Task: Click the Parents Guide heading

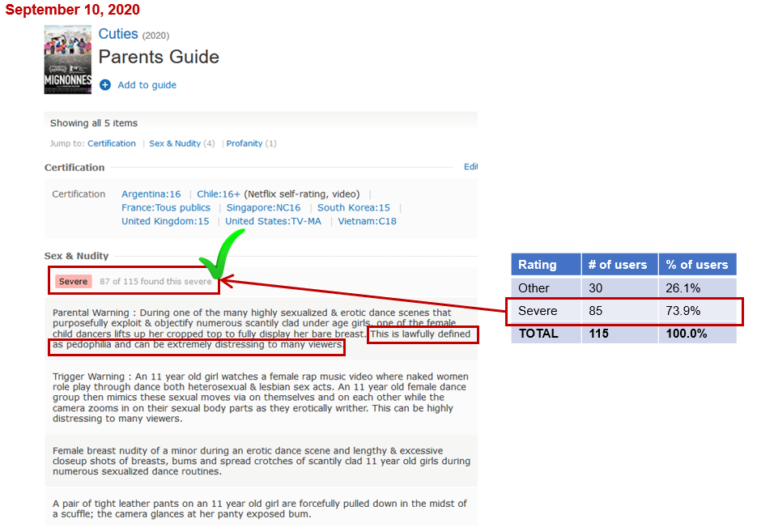Action: coord(159,57)
